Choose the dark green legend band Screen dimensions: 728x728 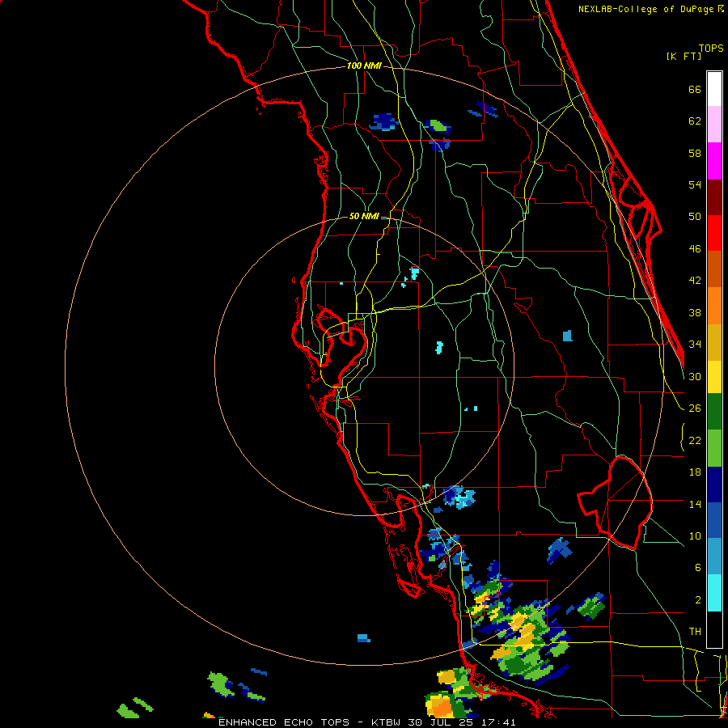714,412
